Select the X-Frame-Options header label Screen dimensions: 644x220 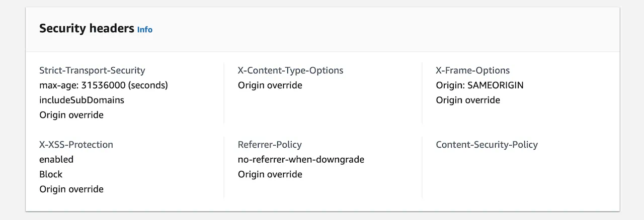click(x=472, y=70)
